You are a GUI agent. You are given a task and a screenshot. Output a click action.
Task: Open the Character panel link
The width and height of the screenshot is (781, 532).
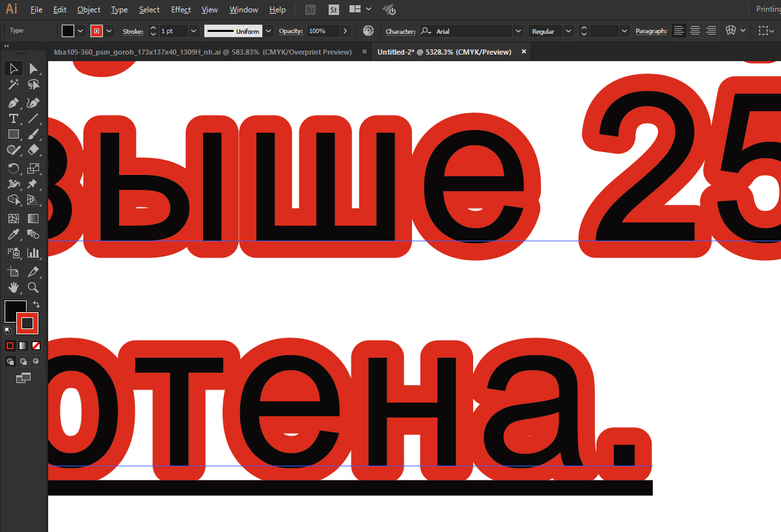400,31
